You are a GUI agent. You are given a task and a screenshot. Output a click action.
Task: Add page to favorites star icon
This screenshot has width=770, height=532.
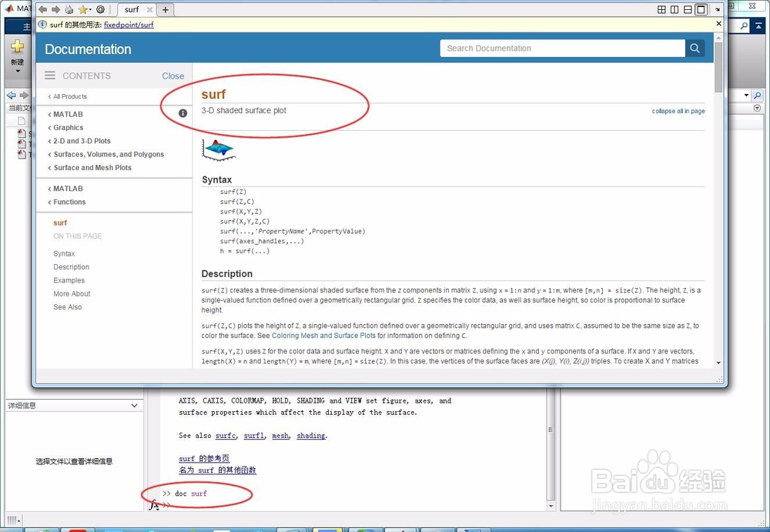pos(82,9)
